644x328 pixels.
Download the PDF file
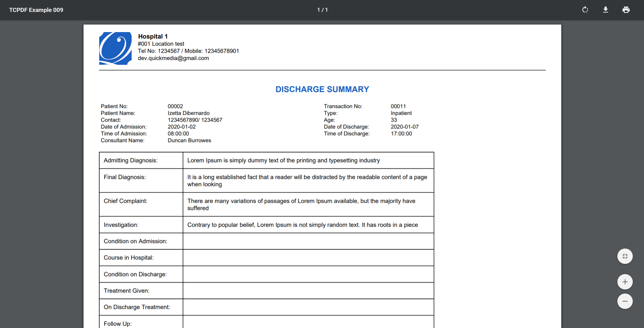click(x=605, y=10)
